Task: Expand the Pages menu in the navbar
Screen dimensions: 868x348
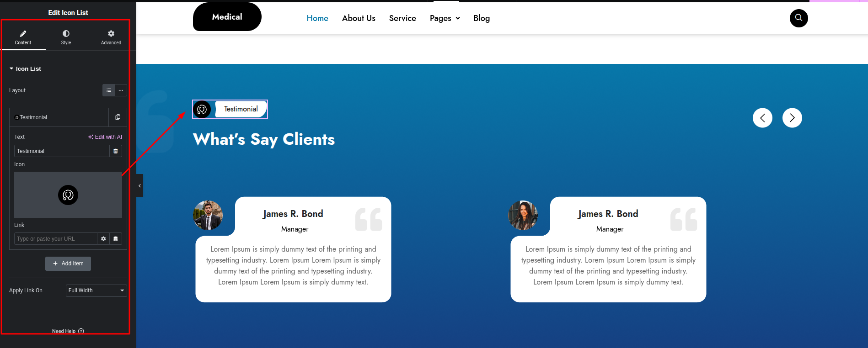Action: 445,18
